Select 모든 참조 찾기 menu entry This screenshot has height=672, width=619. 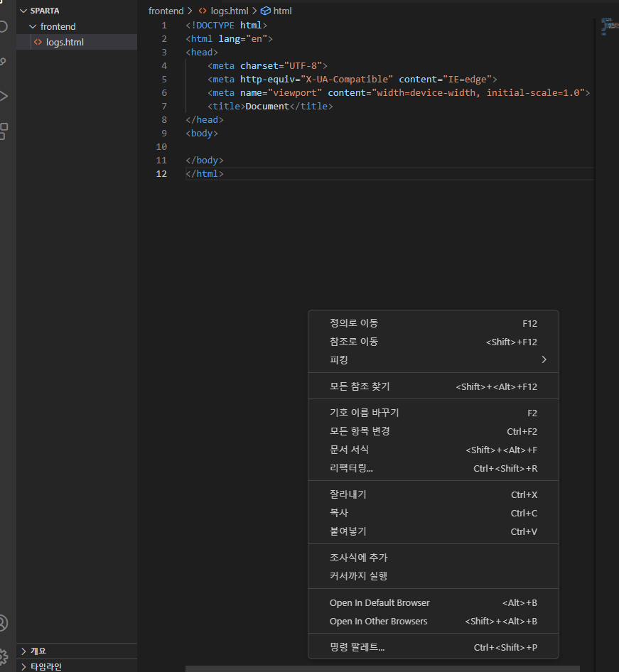(x=434, y=386)
